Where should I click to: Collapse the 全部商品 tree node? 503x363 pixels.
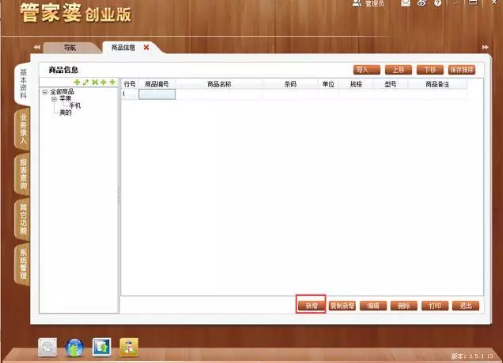point(45,92)
